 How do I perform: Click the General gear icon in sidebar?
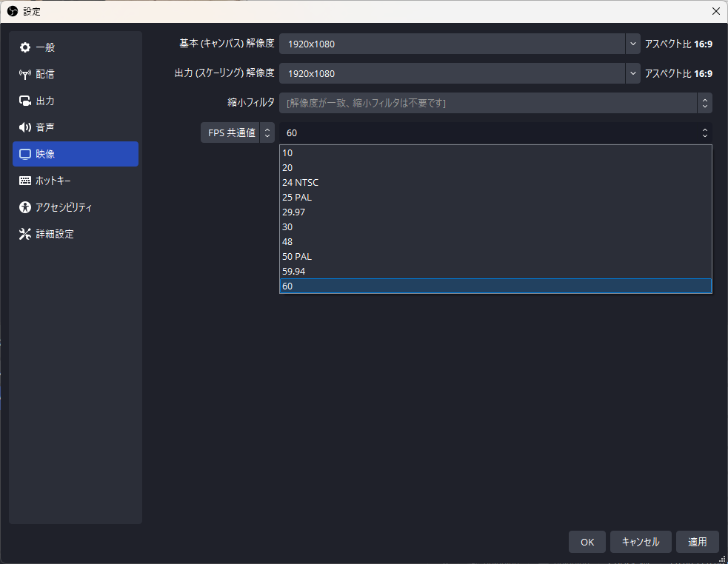tap(25, 47)
